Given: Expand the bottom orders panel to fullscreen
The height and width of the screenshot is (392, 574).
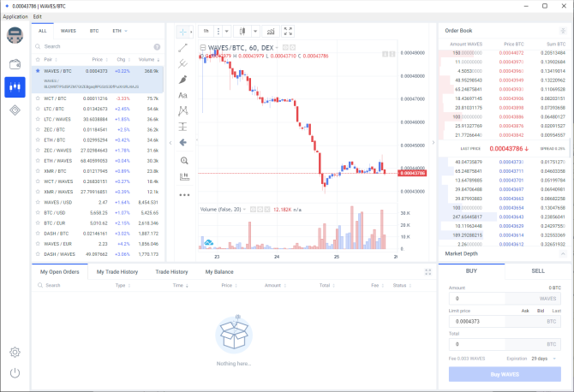Looking at the screenshot, I should coord(428,271).
